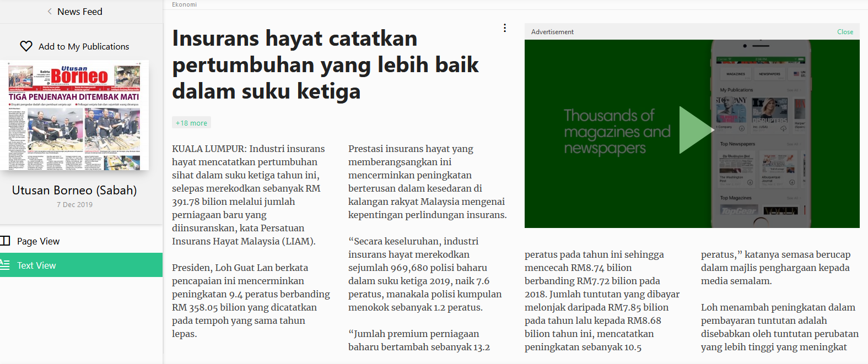Image resolution: width=868 pixels, height=364 pixels.
Task: Click the heart icon to favorite publication
Action: click(x=26, y=46)
